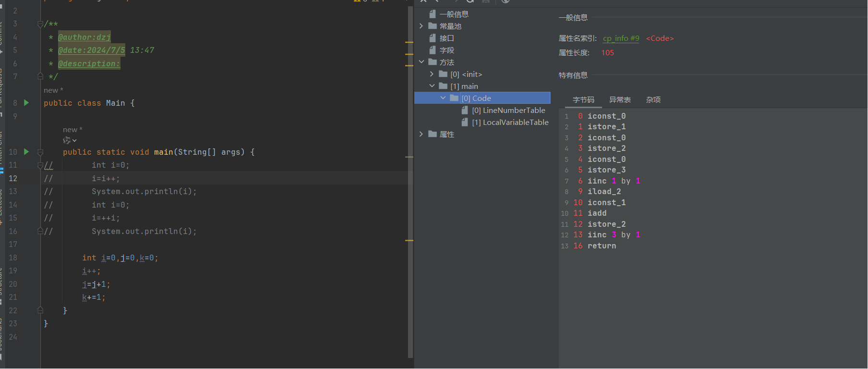Switch to the 异常表 tab

620,99
